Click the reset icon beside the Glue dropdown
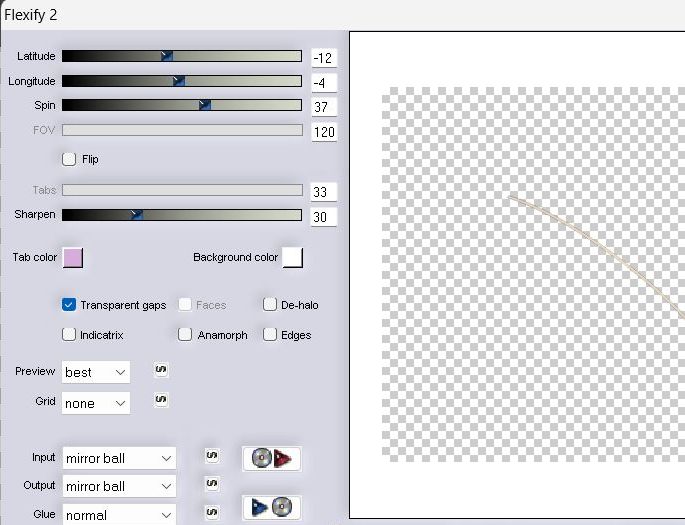The height and width of the screenshot is (525, 685). point(211,512)
